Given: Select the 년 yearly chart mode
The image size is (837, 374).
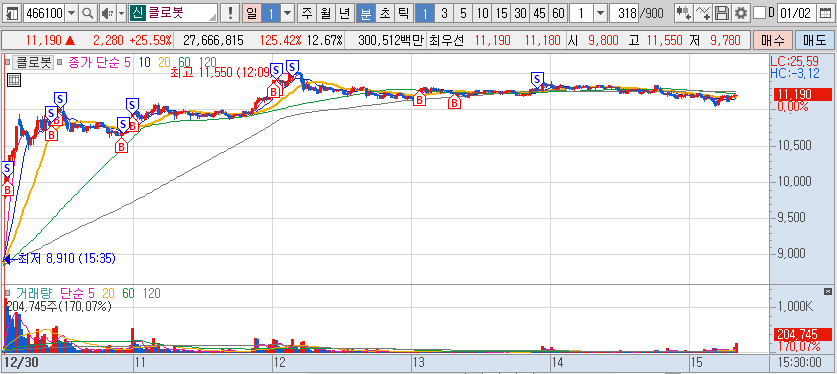Looking at the screenshot, I should 344,13.
